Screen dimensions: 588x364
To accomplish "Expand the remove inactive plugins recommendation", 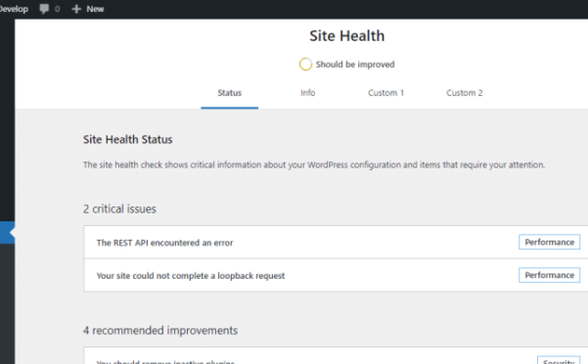I will [x=336, y=356].
